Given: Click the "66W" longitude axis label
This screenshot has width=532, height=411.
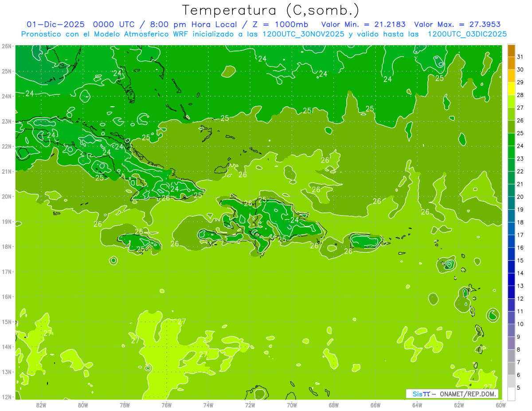Looking at the screenshot, I should [376, 405].
